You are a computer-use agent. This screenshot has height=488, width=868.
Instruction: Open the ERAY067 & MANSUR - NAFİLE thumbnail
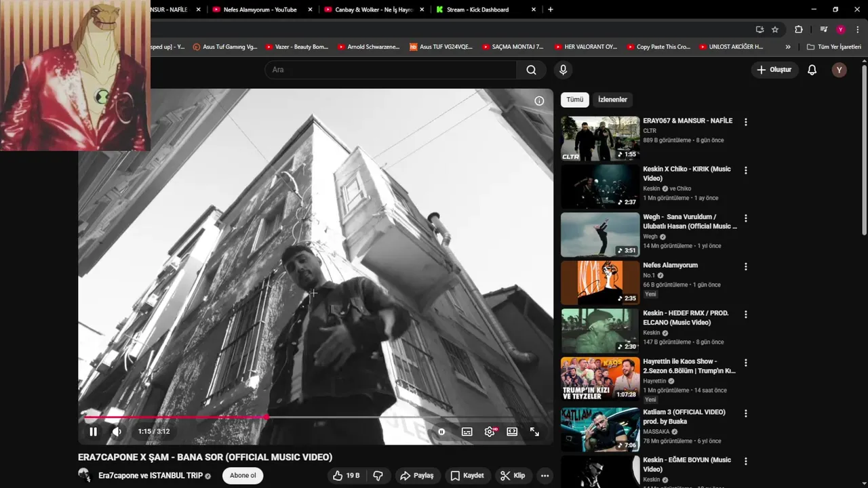point(600,139)
